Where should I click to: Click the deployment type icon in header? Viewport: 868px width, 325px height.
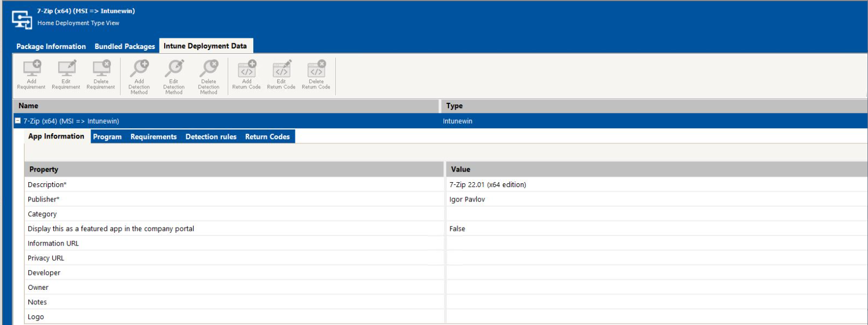[22, 19]
